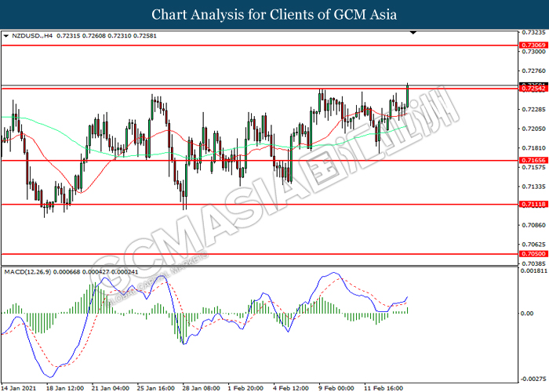This screenshot has width=549, height=392.
Task: Click the 0.71575 price scale value
Action: tap(533, 167)
